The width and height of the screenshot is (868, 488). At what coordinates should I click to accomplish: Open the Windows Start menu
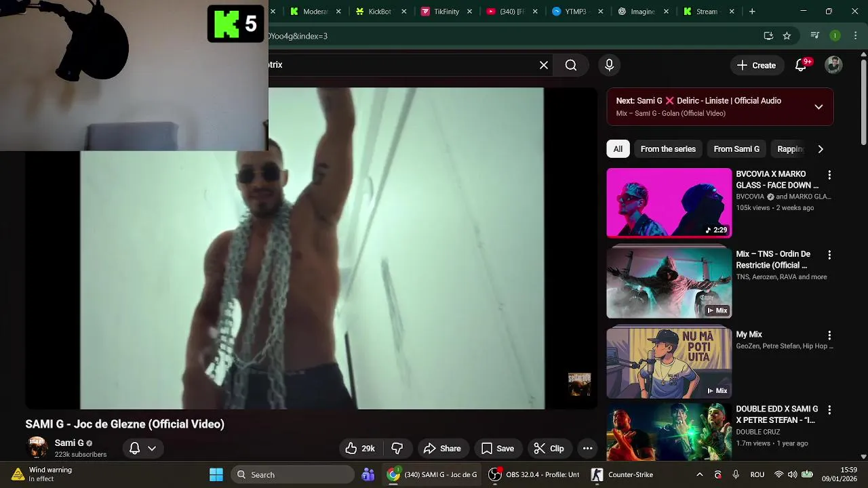click(x=216, y=474)
